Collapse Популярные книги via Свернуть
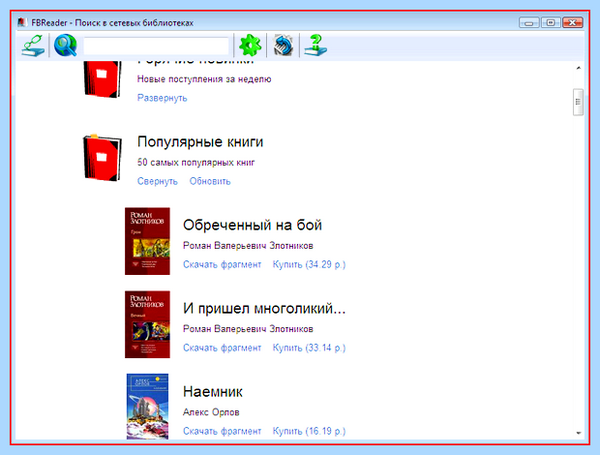Image resolution: width=600 pixels, height=455 pixels. 157,181
